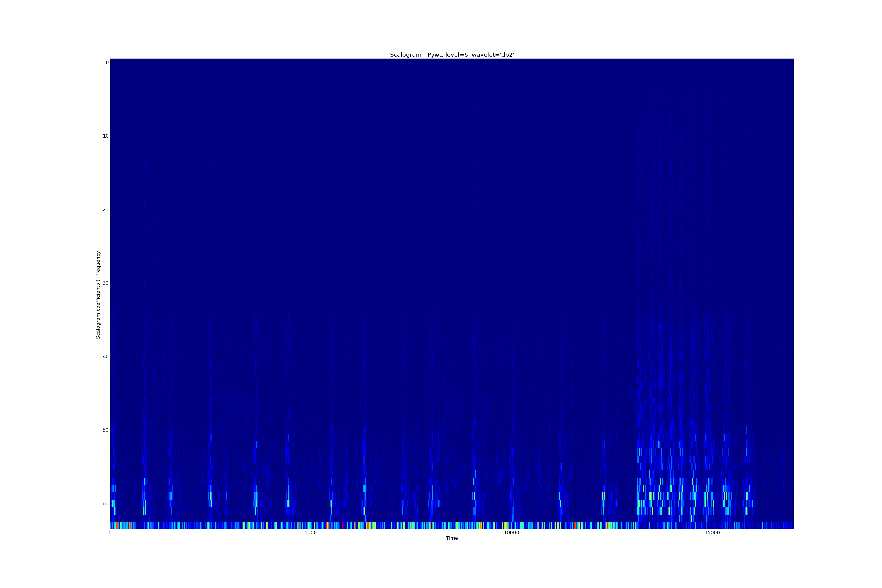Click 'level=6' in the plot title
882x588 pixels.
pos(457,55)
